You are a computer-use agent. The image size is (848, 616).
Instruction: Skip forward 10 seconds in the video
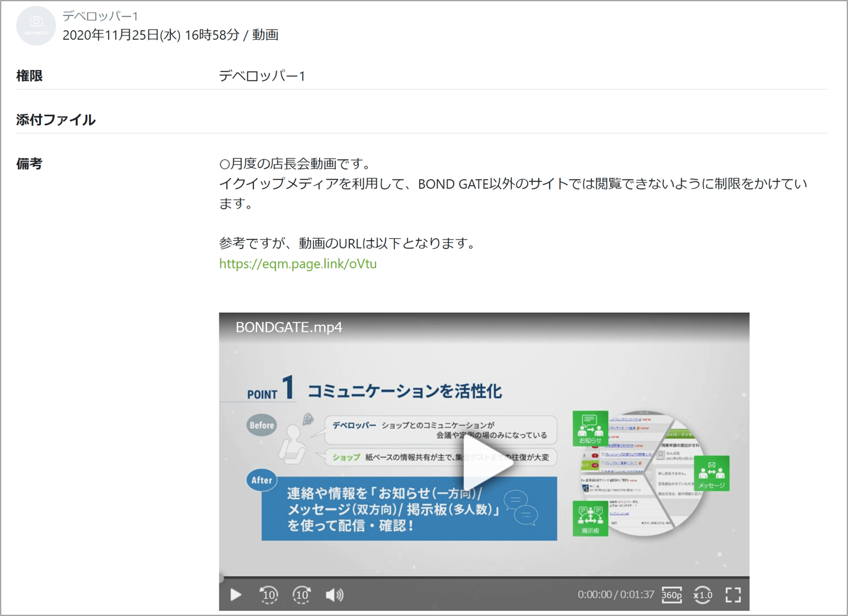[x=301, y=595]
